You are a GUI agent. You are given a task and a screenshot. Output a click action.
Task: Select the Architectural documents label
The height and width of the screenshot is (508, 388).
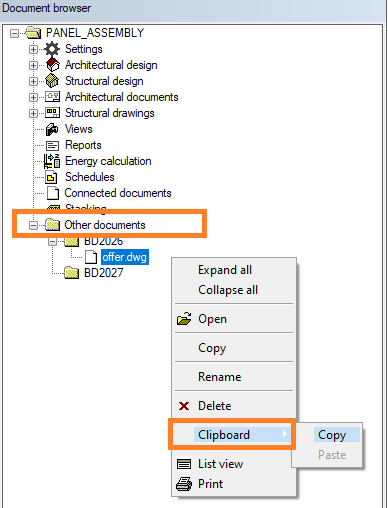122,97
